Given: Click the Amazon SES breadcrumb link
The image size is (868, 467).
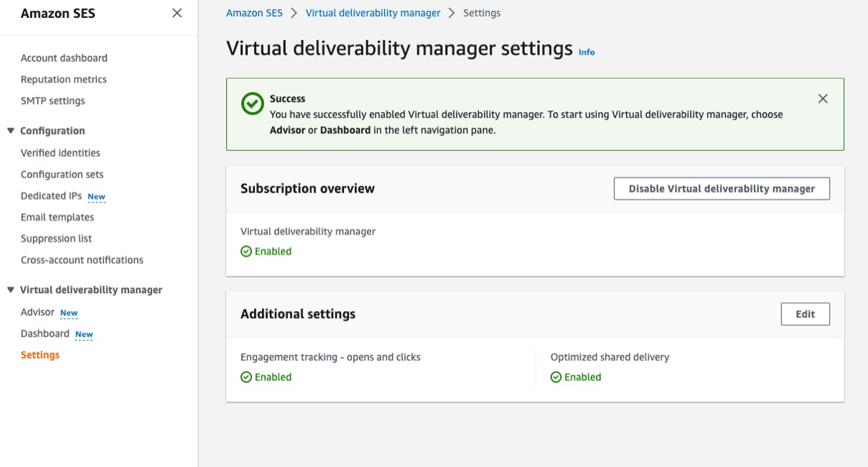Looking at the screenshot, I should pos(254,13).
